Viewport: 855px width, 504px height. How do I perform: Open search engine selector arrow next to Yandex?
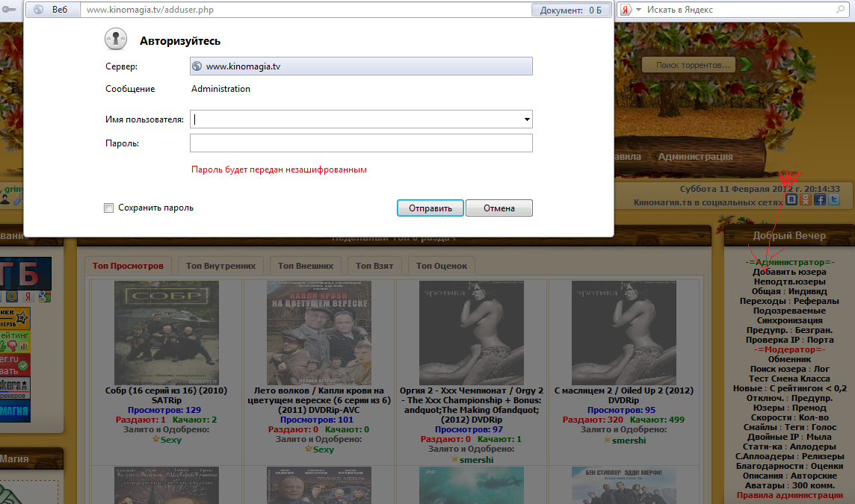pos(638,10)
